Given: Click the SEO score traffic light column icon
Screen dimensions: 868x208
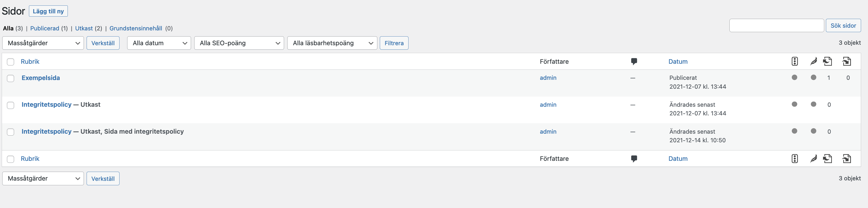Looking at the screenshot, I should 795,62.
